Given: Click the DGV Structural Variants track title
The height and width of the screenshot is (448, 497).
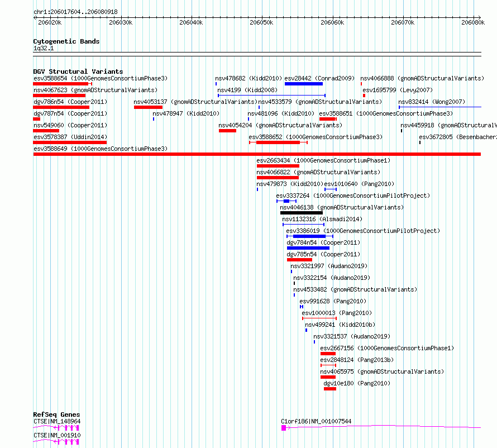Looking at the screenshot, I should 78,72.
